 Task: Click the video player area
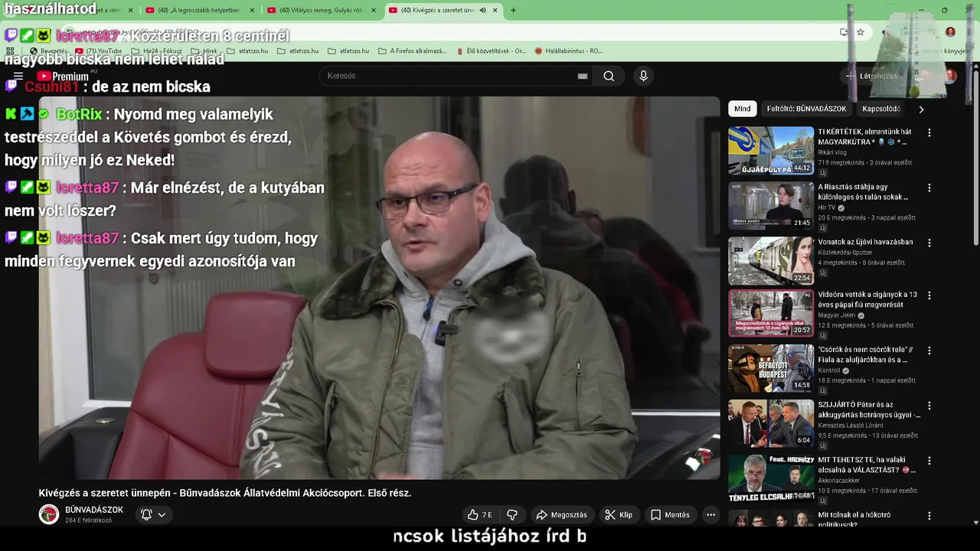(379, 288)
